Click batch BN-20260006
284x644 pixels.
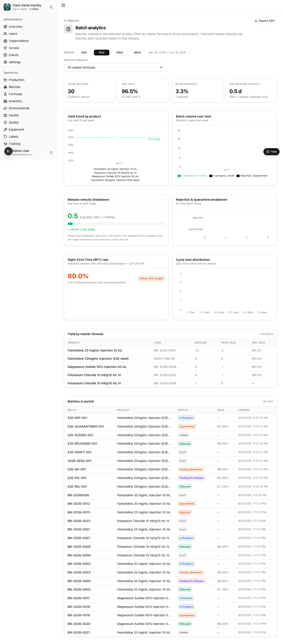78,495
